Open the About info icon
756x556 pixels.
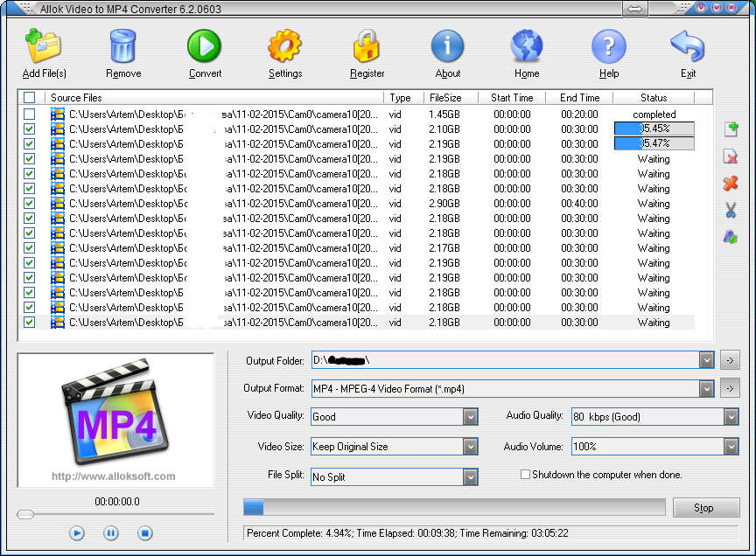pyautogui.click(x=447, y=47)
